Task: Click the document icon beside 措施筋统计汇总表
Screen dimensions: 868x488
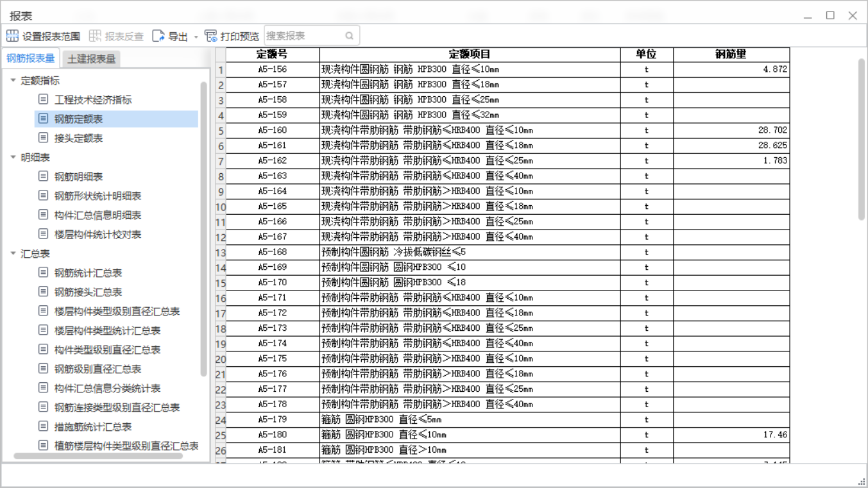Action: [43, 426]
